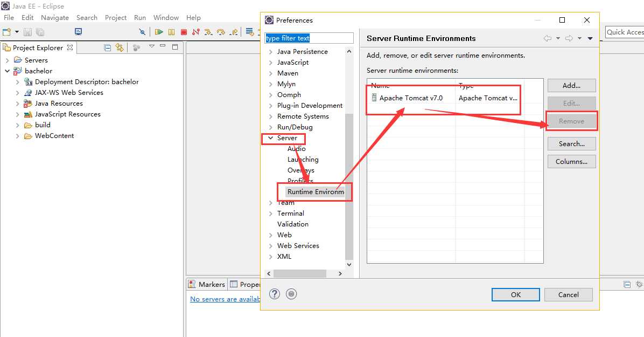Click the Suspend debug icon

pyautogui.click(x=172, y=32)
